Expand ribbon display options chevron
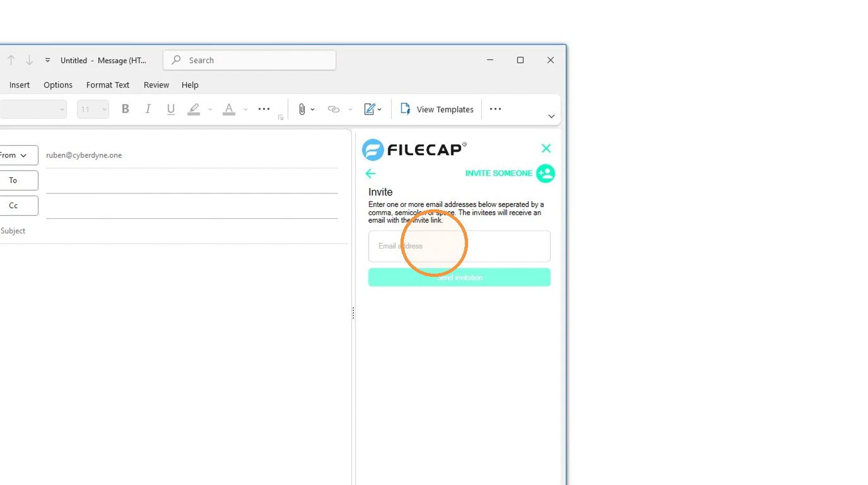 point(551,117)
